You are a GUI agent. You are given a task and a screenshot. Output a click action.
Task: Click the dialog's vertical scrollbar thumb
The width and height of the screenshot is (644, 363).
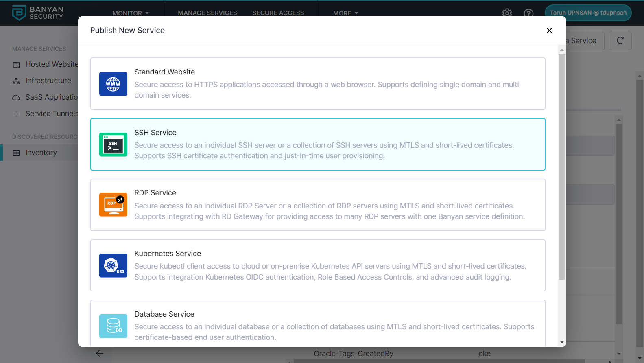pyautogui.click(x=562, y=167)
